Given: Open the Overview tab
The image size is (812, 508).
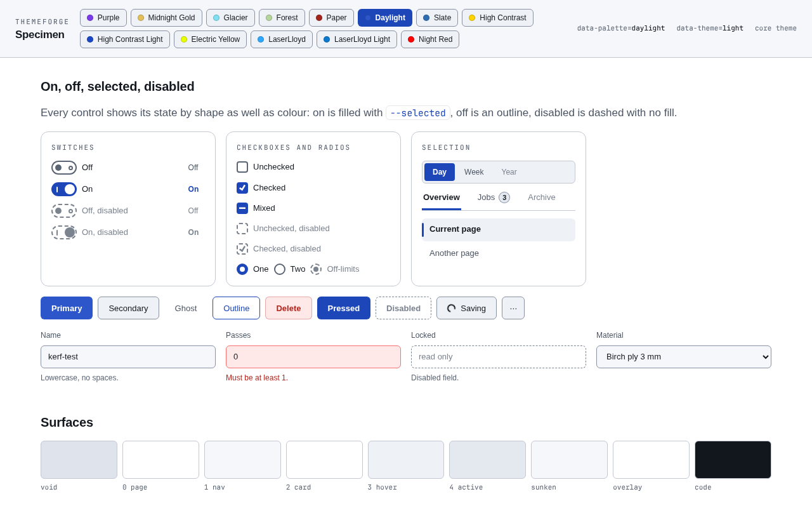Looking at the screenshot, I should [x=442, y=197].
